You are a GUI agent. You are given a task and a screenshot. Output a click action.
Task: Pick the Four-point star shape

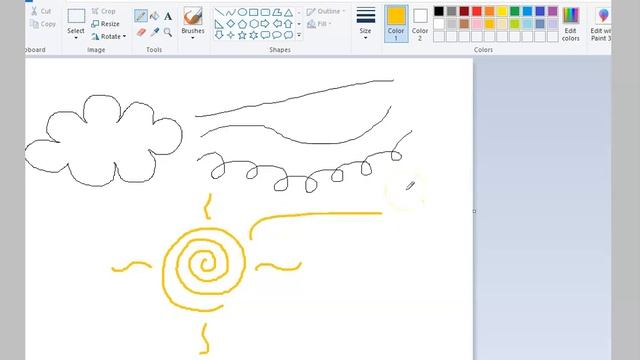click(231, 35)
